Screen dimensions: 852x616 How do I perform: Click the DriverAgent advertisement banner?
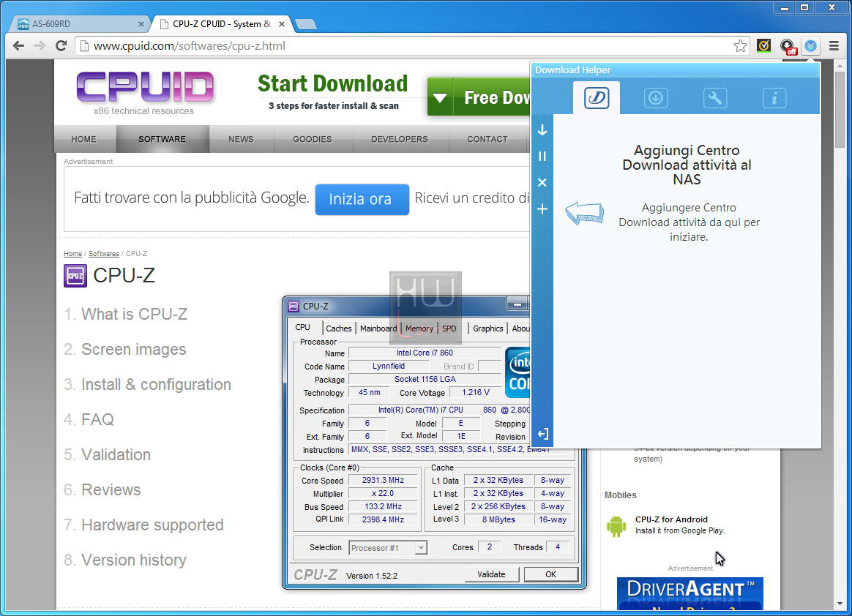(x=690, y=593)
